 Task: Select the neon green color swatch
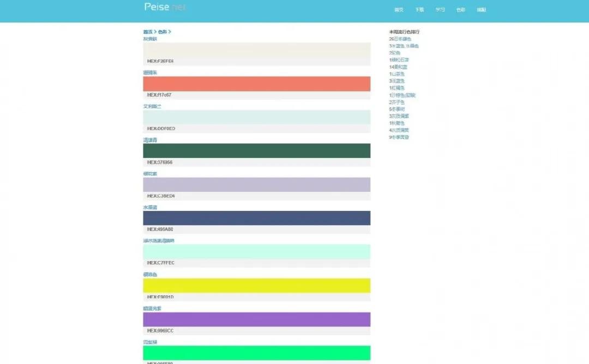pyautogui.click(x=256, y=353)
